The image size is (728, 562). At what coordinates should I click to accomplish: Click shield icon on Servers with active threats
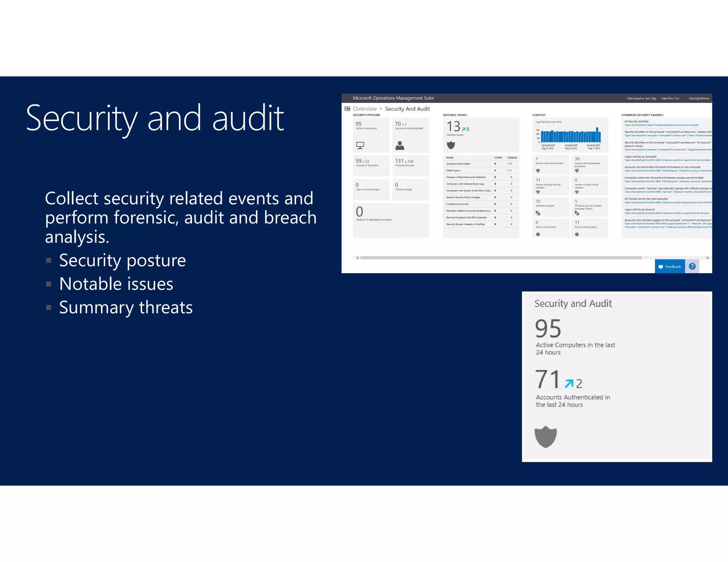click(538, 171)
